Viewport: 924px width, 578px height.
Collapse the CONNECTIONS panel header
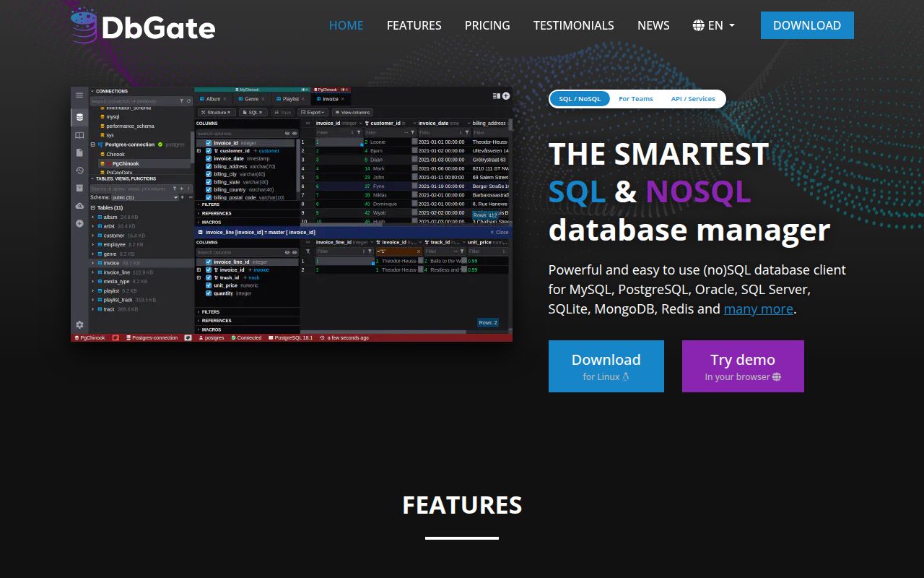[141, 92]
